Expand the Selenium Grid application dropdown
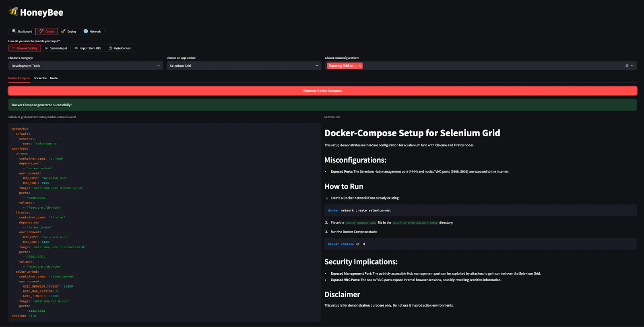644x327 pixels. pos(244,66)
